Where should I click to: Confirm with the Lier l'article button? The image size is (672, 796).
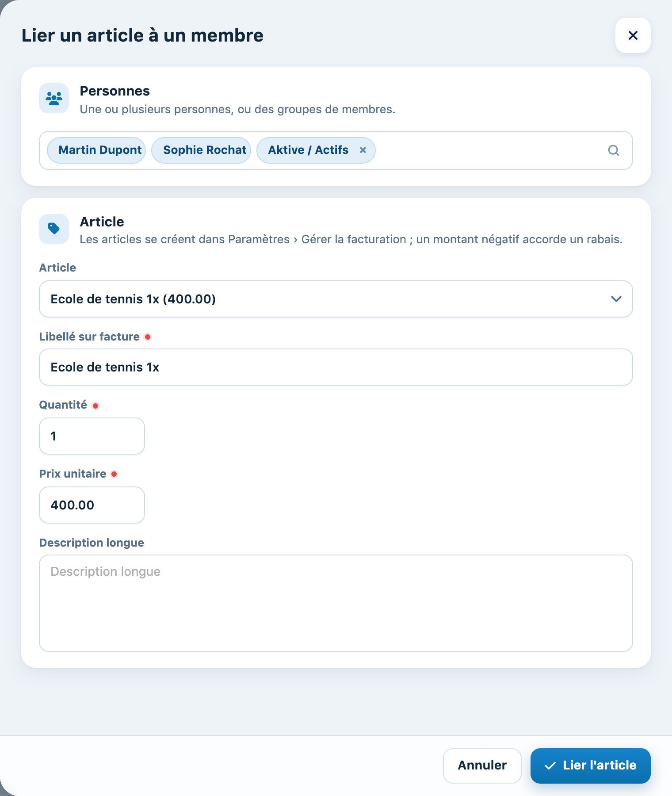click(x=591, y=765)
